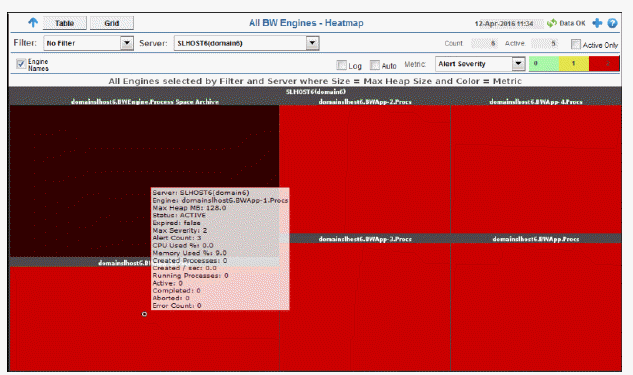Viewport: 633px width, 375px height.
Task: Select the BWApp-3.Procs heatmap cell
Action: pos(365,307)
